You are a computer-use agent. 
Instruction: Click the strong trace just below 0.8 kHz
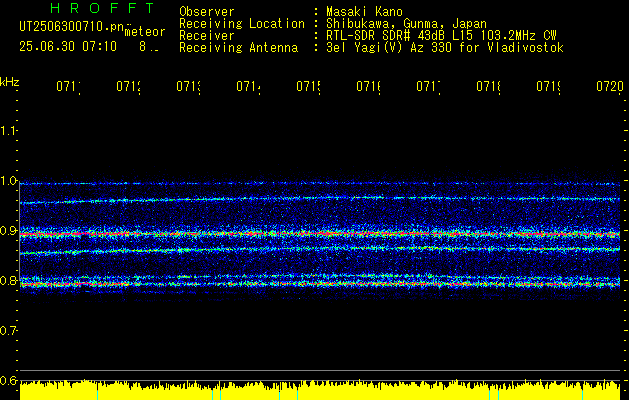[320, 284]
